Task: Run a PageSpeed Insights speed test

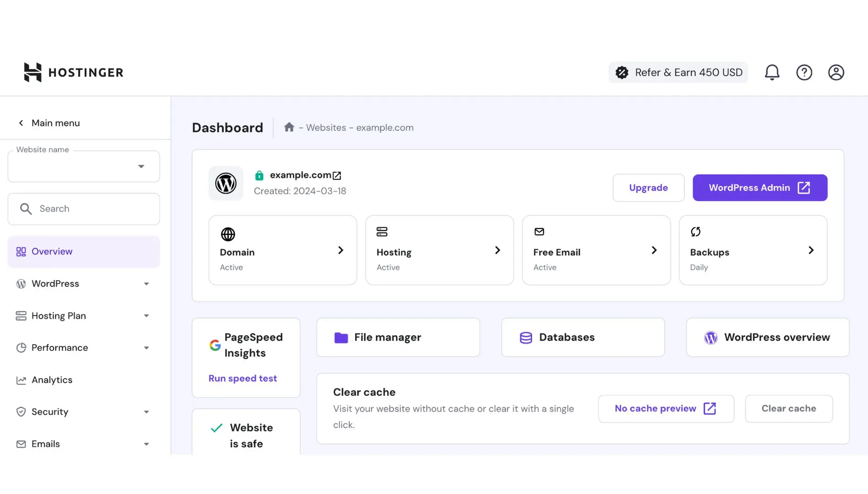Action: tap(243, 378)
